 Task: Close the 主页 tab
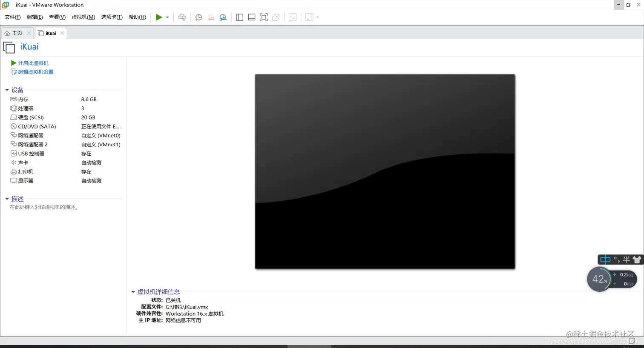[29, 33]
